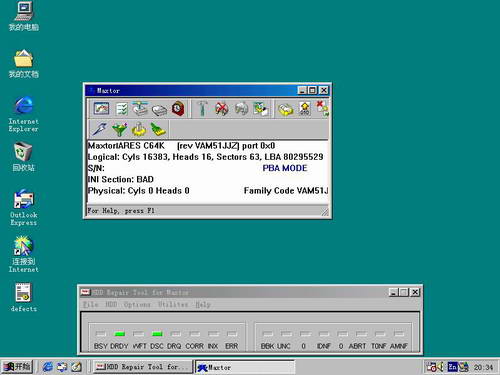Screen dimensions: 500x375
Task: Open File menu in HDD Repair Tool
Action: (x=90, y=304)
